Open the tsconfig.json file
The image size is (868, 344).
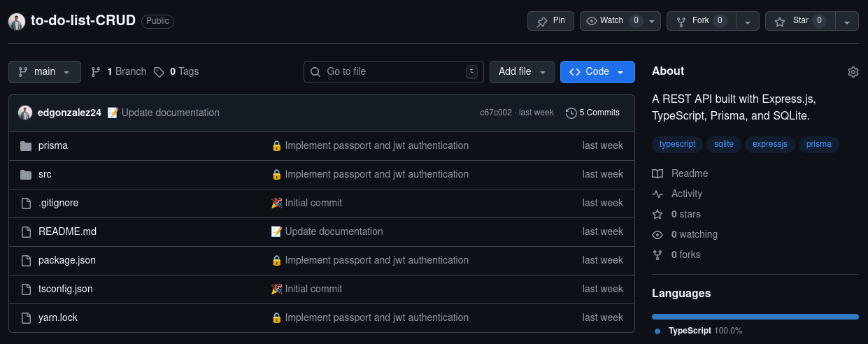click(x=66, y=289)
